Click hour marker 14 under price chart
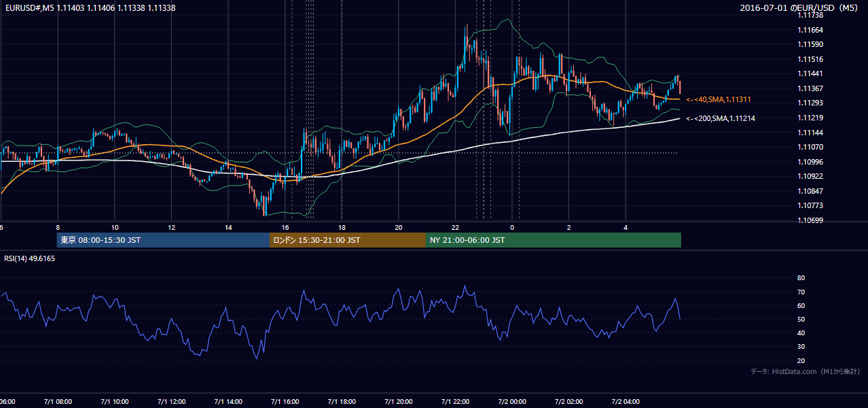The height and width of the screenshot is (408, 868). click(x=228, y=228)
